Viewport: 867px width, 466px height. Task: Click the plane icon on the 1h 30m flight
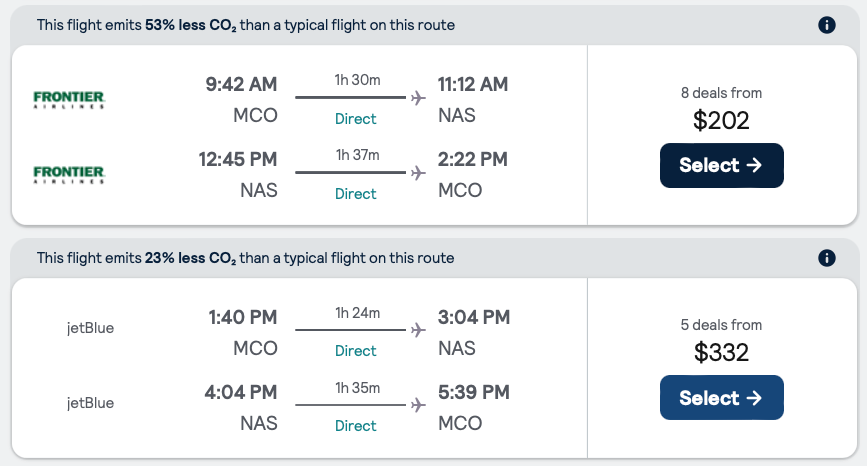pyautogui.click(x=418, y=98)
